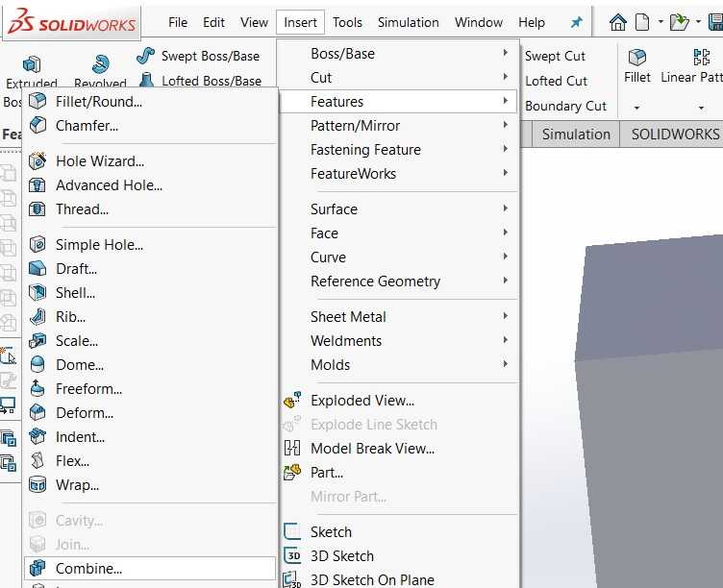723x588 pixels.
Task: Click the Shell feature icon
Action: click(x=37, y=292)
